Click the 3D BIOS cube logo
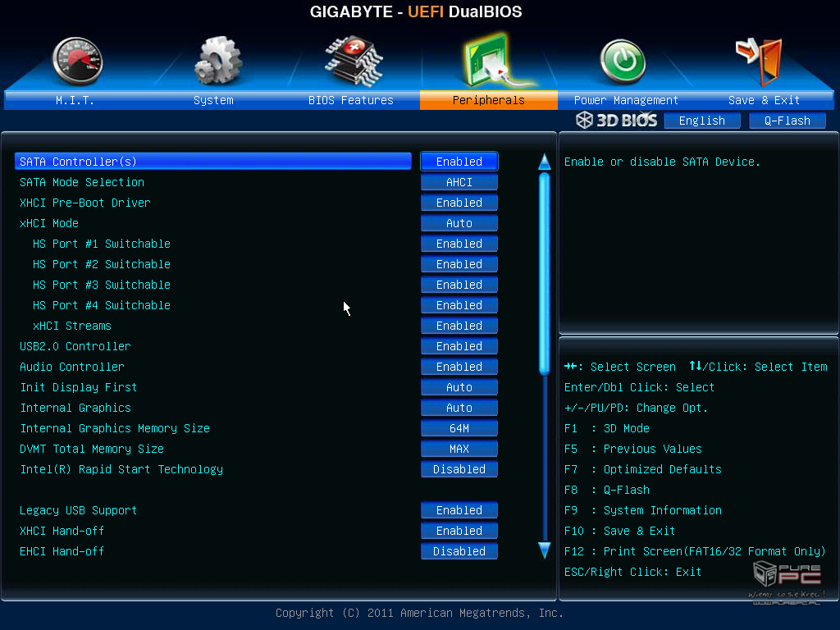 pos(585,121)
